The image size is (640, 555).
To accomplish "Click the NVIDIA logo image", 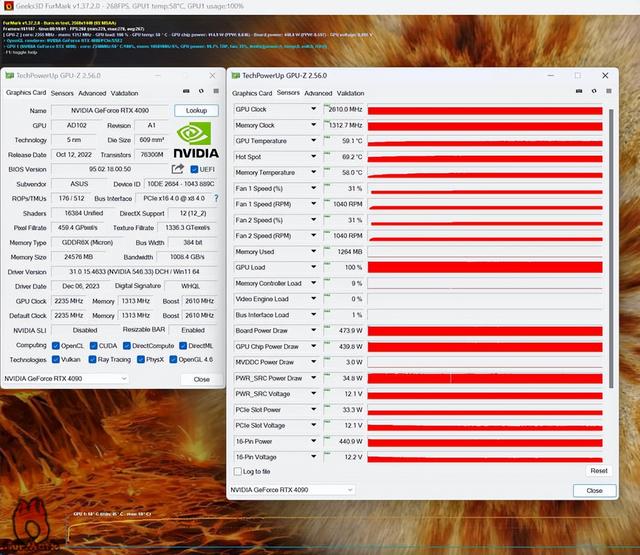I will pos(196,140).
